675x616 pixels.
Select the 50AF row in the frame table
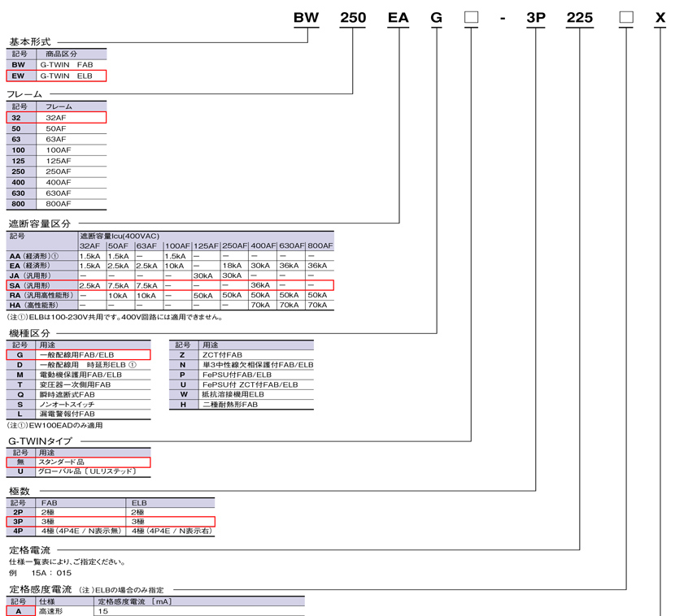click(x=56, y=128)
